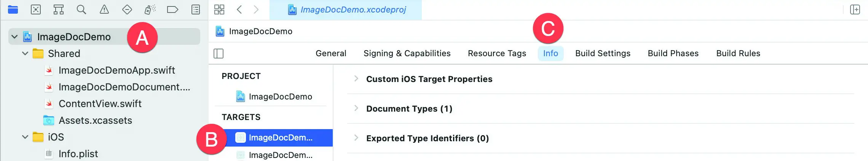Open related items grid menu
The image size is (868, 161).
[x=219, y=9]
